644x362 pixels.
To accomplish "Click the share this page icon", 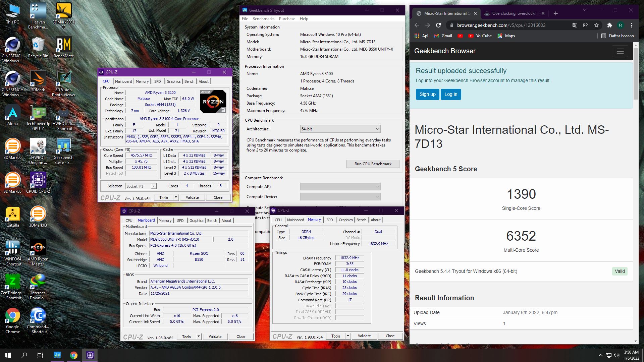I will (x=585, y=25).
